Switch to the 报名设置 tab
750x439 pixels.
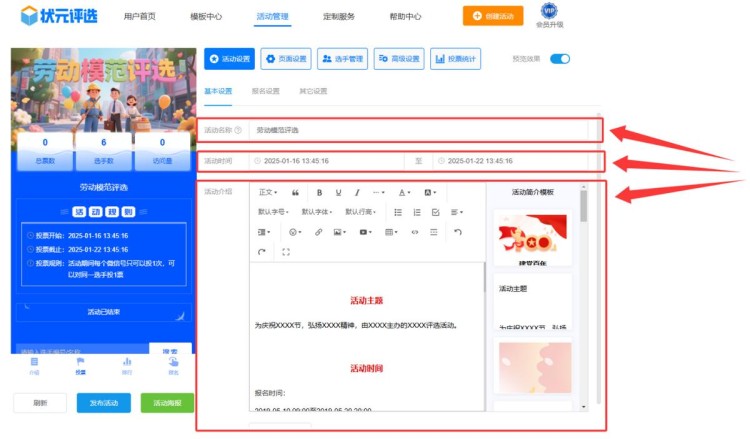click(x=265, y=91)
